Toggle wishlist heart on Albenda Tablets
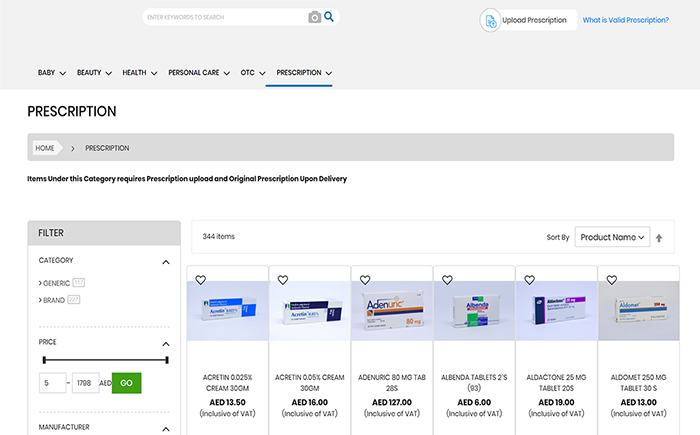The height and width of the screenshot is (435, 700). click(447, 280)
